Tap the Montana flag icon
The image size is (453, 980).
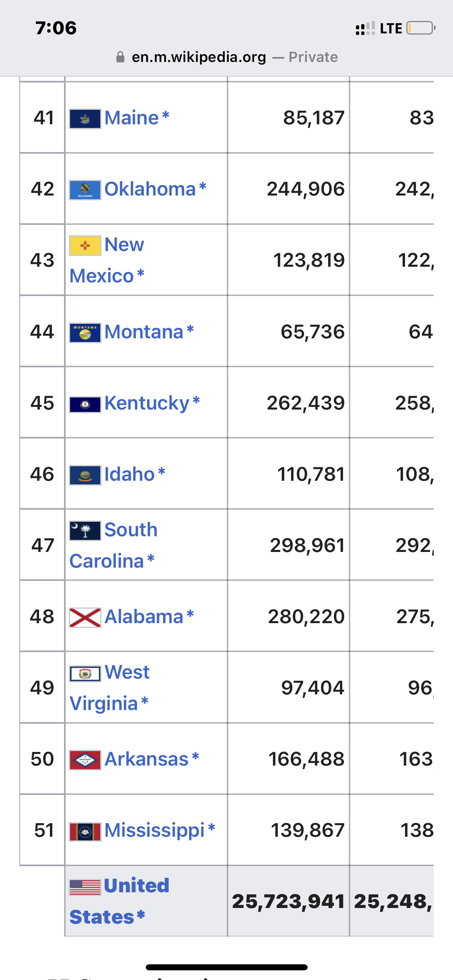85,333
